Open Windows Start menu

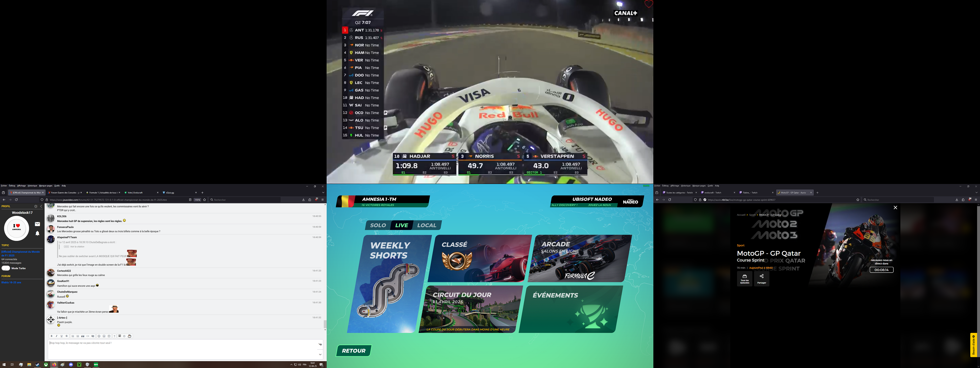click(x=4, y=365)
